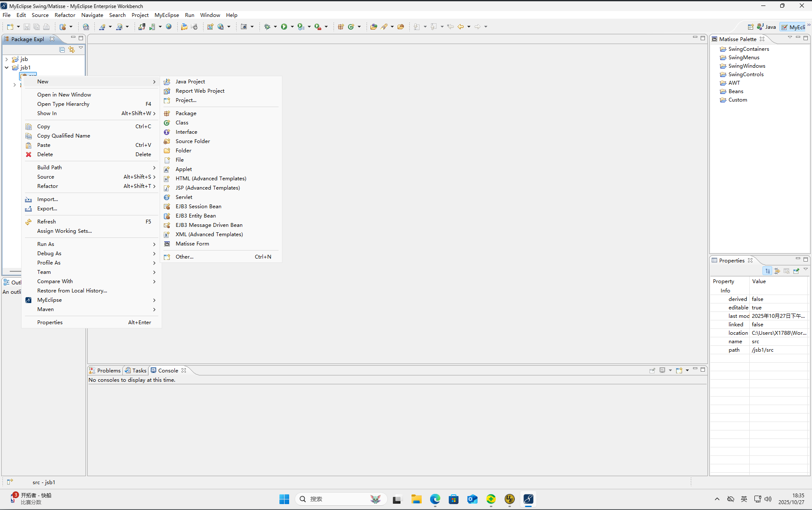Close the Console tab
The height and width of the screenshot is (510, 812).
pyautogui.click(x=184, y=371)
